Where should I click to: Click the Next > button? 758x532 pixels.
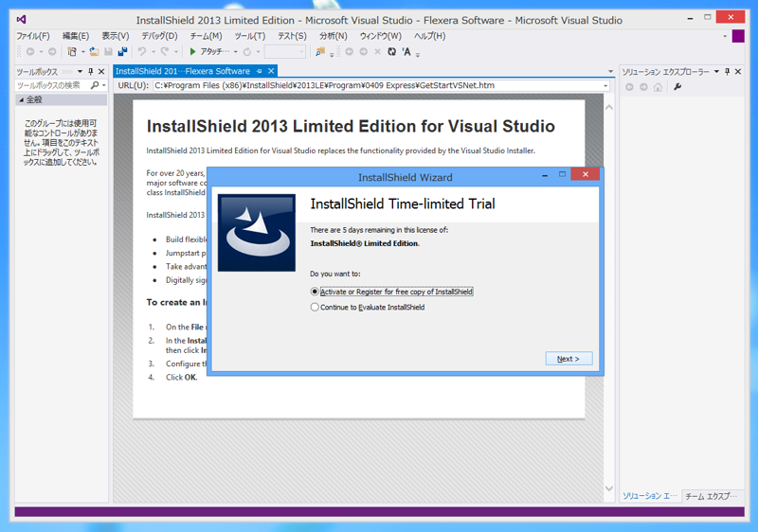pyautogui.click(x=568, y=359)
